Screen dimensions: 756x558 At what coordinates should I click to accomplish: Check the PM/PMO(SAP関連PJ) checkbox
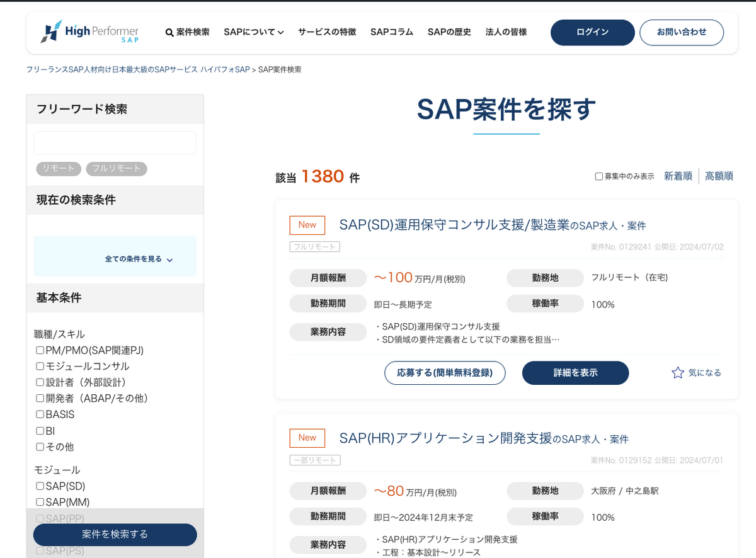(40, 350)
